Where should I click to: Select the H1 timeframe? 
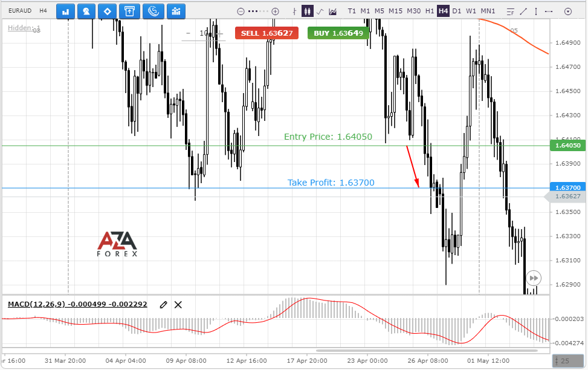(430, 11)
